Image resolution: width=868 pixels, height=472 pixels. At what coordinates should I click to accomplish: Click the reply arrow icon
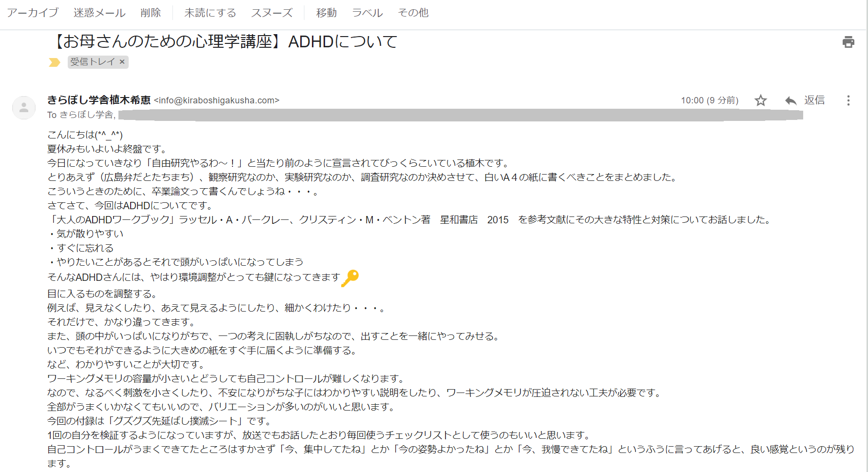[x=791, y=100]
